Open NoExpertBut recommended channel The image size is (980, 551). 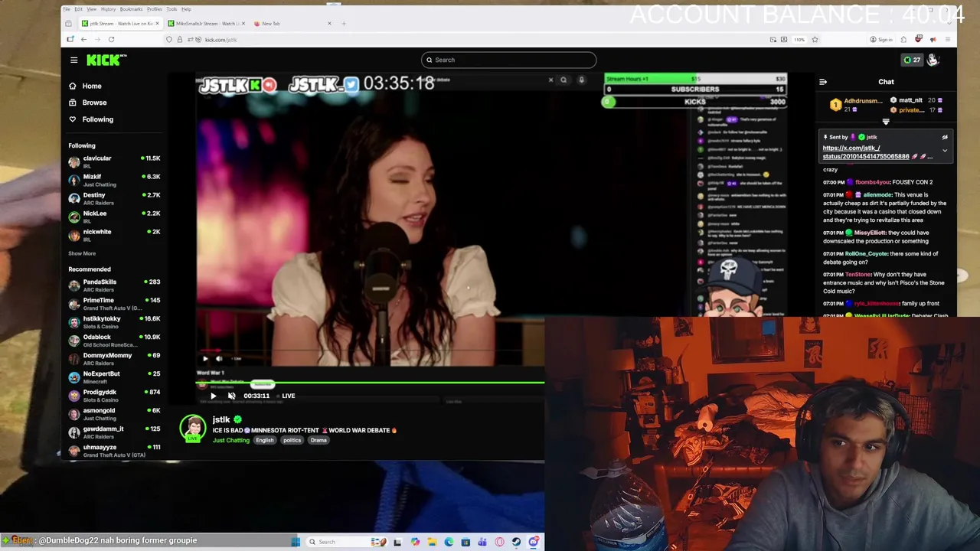point(114,377)
